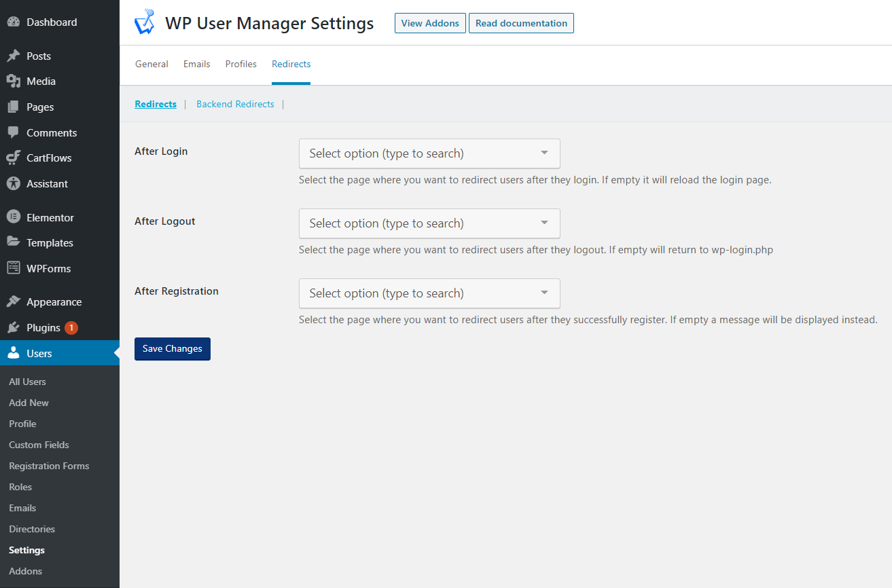
Task: Click the Dashboard gauge icon
Action: [14, 22]
